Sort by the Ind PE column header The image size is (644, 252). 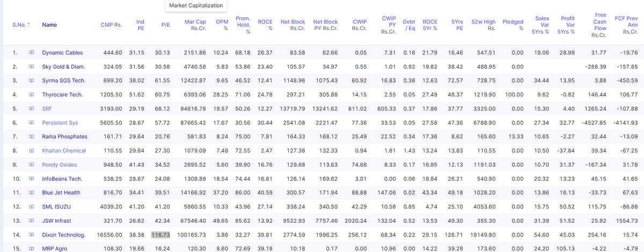point(141,25)
